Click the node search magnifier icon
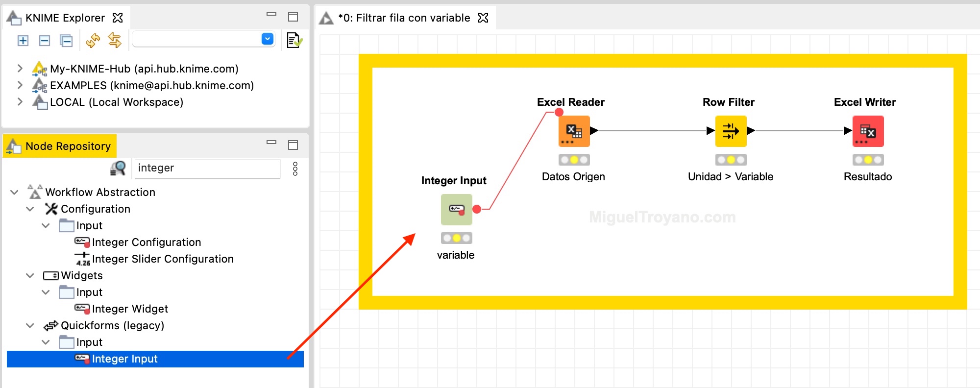 pyautogui.click(x=118, y=168)
